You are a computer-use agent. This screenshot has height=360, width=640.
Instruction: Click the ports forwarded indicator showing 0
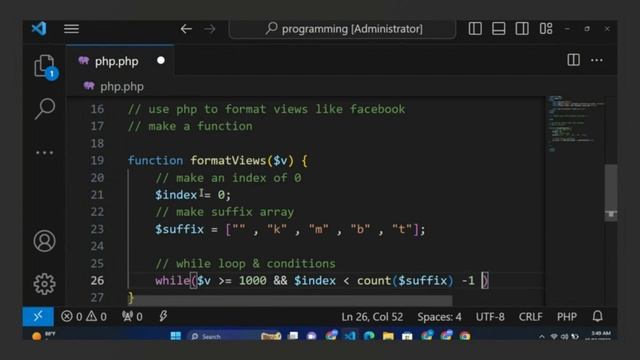point(132,316)
